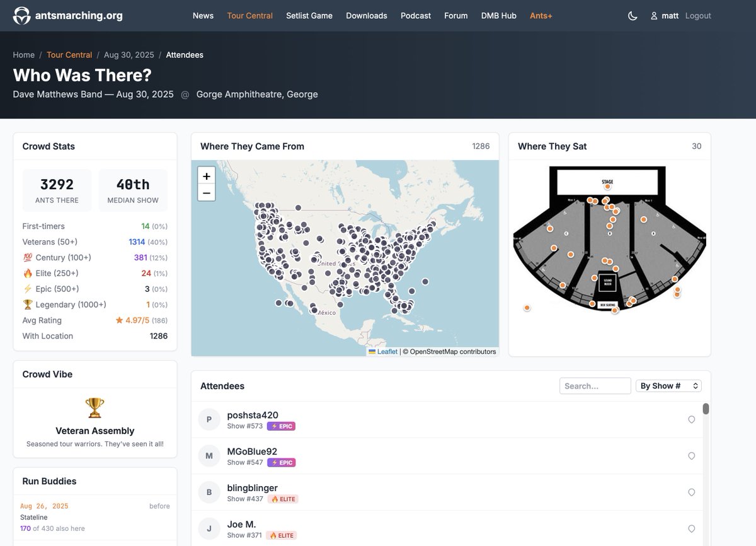The height and width of the screenshot is (546, 756).
Task: Click the P avatar for poshsta420
Action: click(x=209, y=420)
